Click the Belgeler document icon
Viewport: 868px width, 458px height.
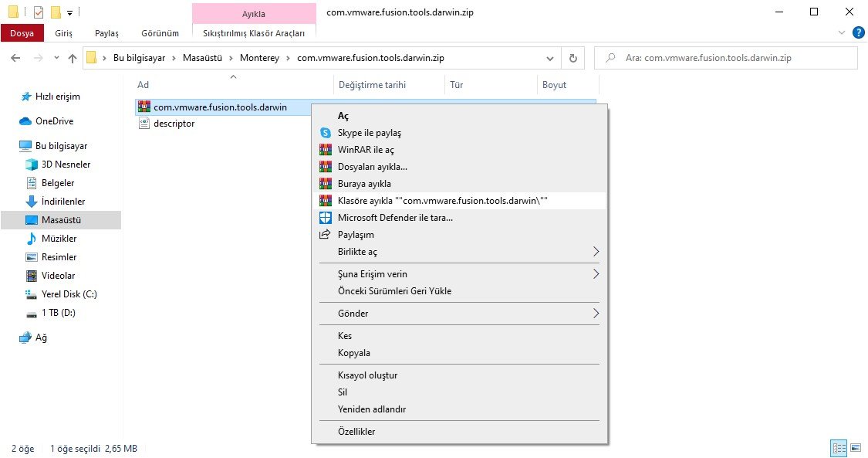(x=32, y=183)
